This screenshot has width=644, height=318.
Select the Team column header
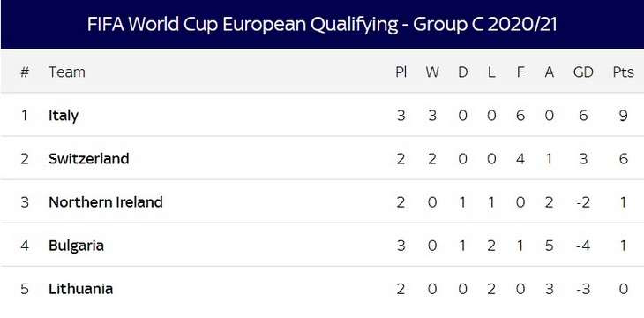pos(67,72)
